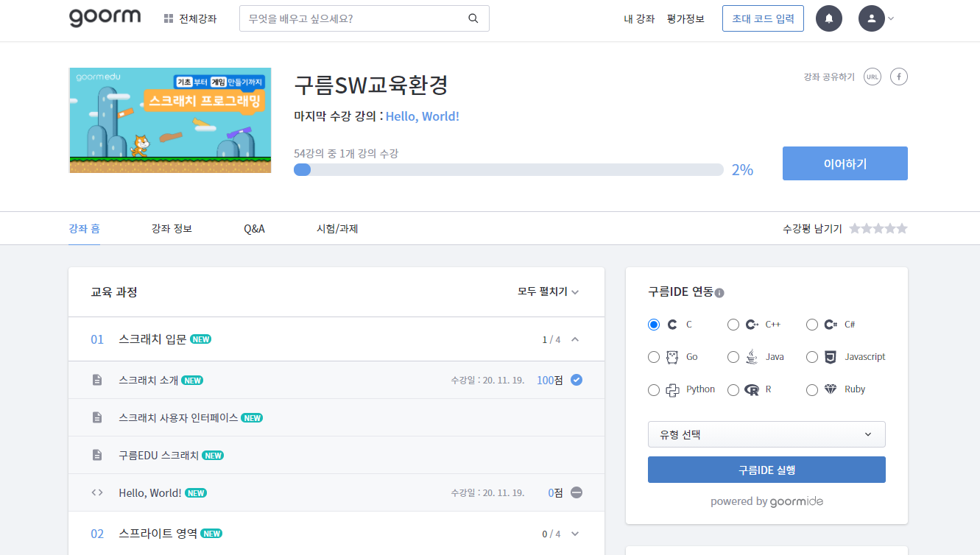Open the 전체강좌 courses menu
Image resolution: width=980 pixels, height=555 pixels.
tap(191, 18)
